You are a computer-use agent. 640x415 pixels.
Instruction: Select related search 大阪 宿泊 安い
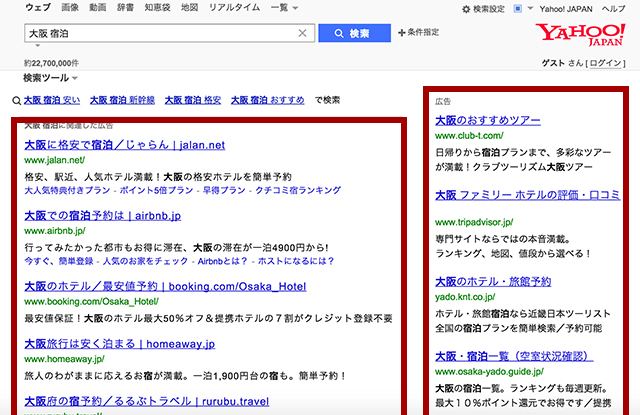pyautogui.click(x=52, y=100)
